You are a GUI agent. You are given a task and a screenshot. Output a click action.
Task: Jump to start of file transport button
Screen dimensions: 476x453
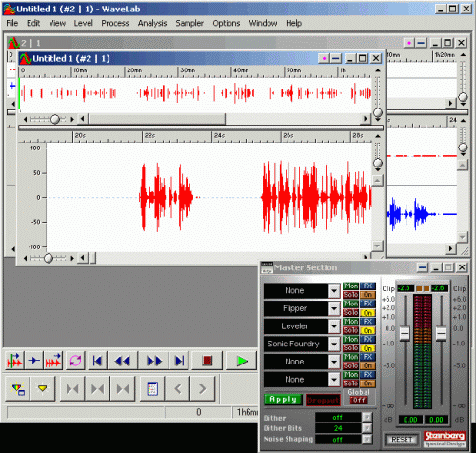97,361
